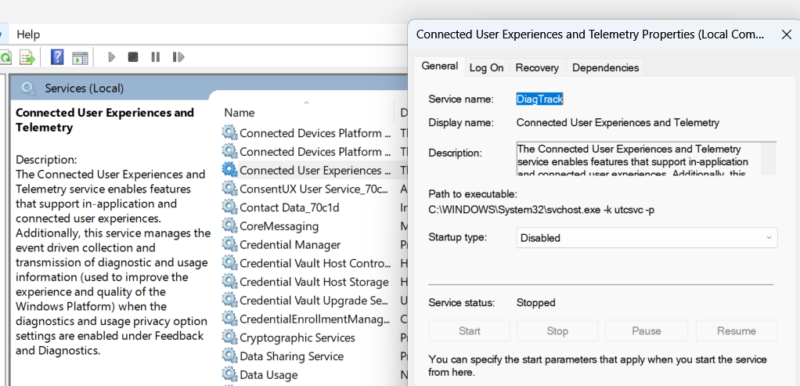Click gear icon beside CoreMessaging

point(230,226)
